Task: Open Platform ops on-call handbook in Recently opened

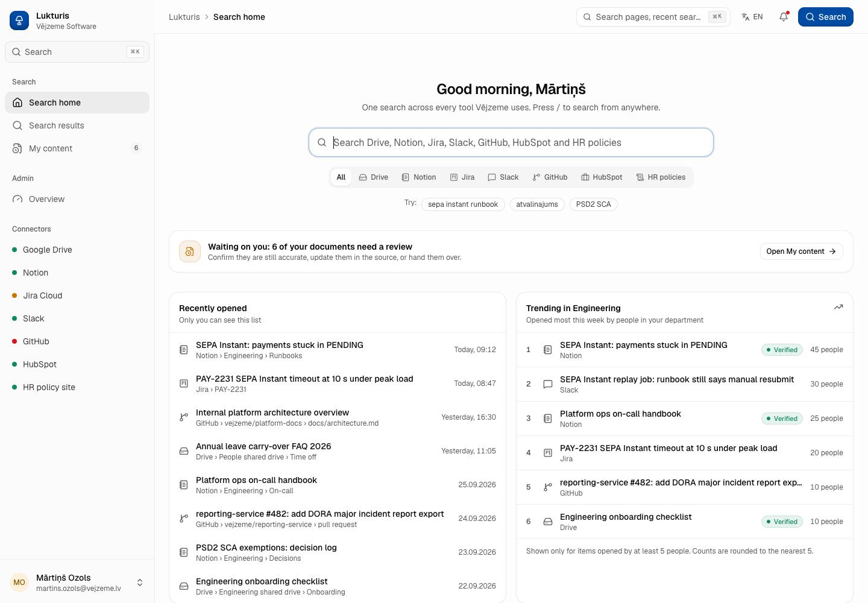Action: 338,485
